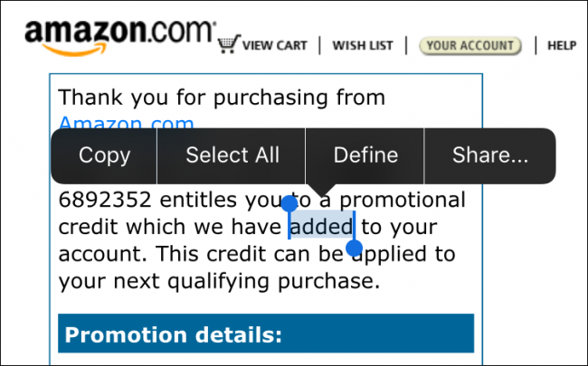Tap Share... in the popup menu

490,155
